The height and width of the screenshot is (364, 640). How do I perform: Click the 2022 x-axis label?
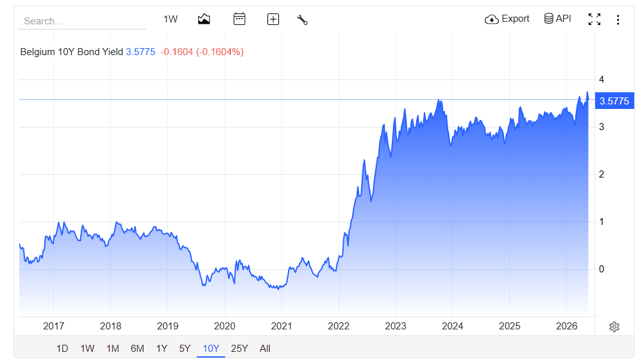point(339,326)
